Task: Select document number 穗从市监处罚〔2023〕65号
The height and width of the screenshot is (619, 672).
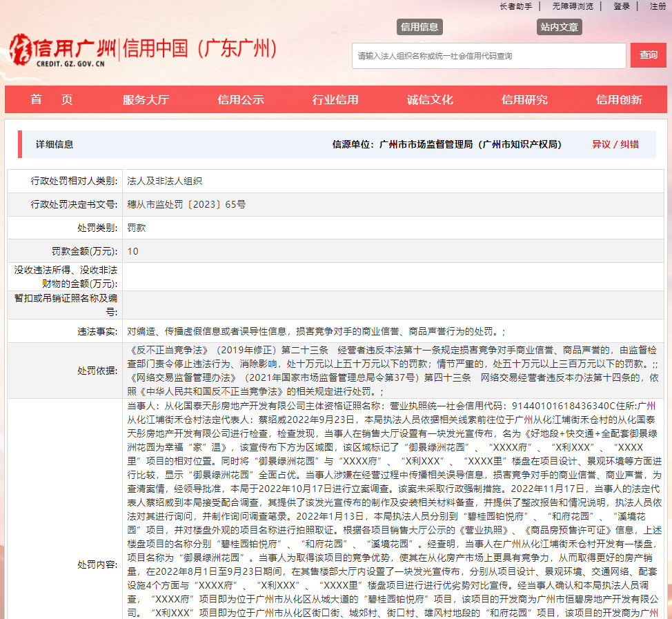Action: (186, 204)
